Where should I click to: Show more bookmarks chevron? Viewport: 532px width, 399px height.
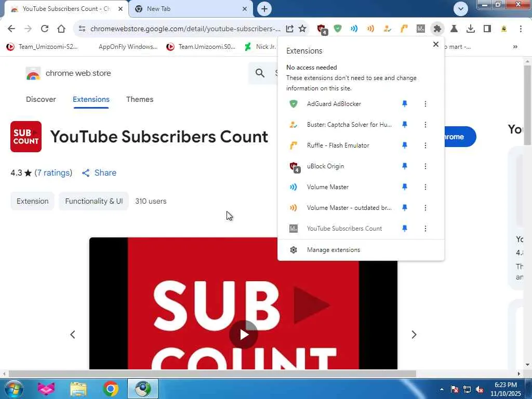pos(515,47)
